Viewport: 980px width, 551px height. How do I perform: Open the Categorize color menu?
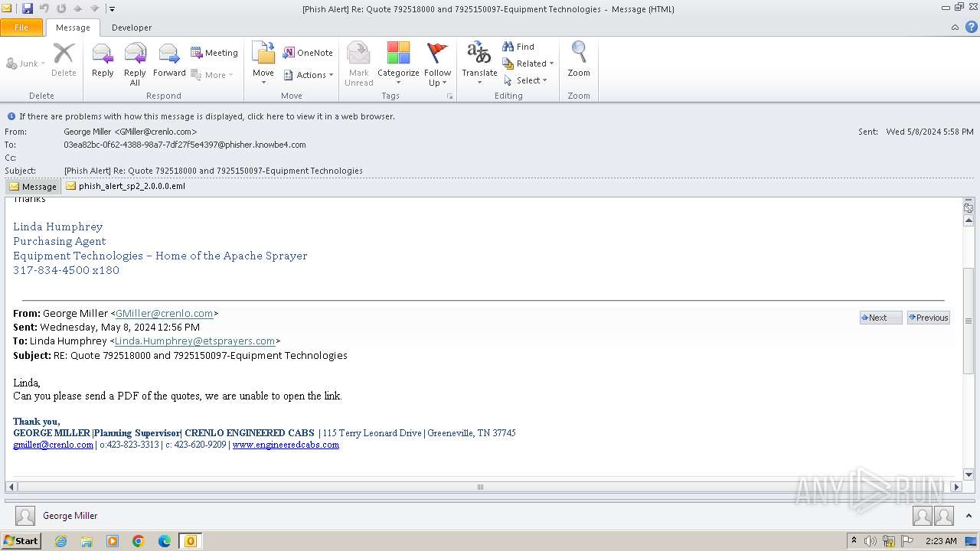click(398, 64)
